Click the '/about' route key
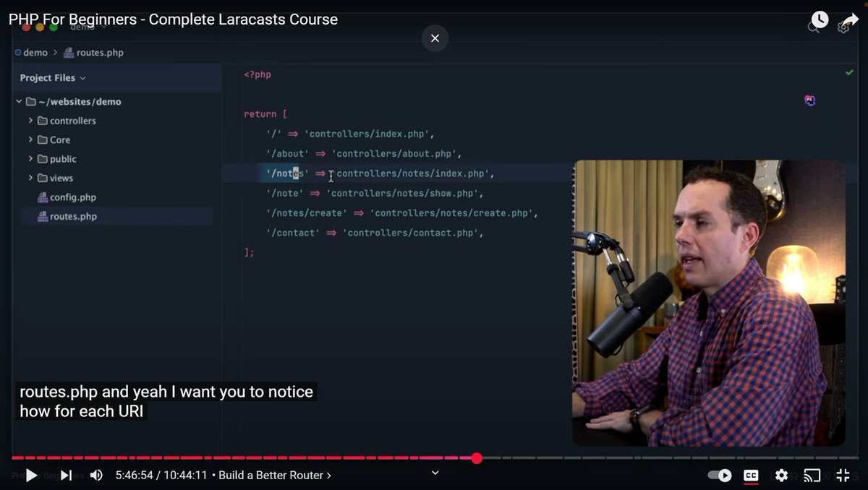Viewport: 868px width, 490px height. pyautogui.click(x=288, y=154)
